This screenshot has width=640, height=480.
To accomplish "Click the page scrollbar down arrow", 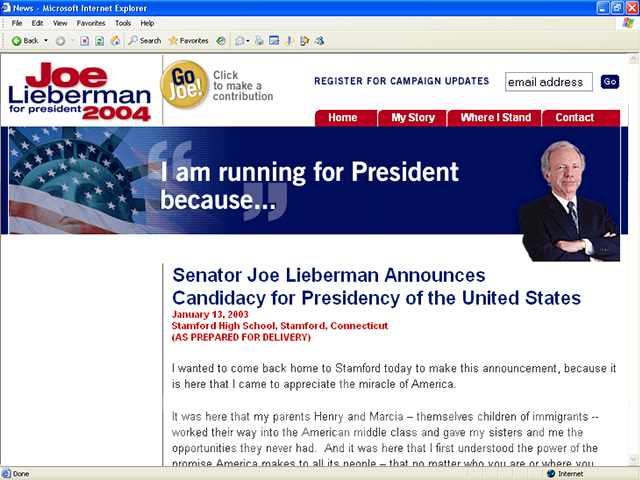I will 633,460.
